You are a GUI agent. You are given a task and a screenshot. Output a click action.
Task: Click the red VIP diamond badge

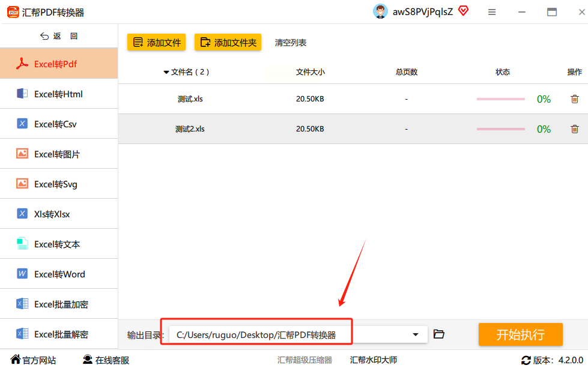[464, 11]
